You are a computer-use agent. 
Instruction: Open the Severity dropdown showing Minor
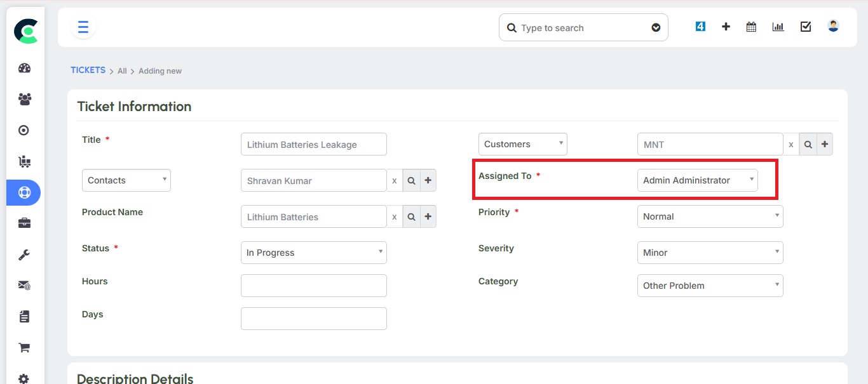pos(710,253)
